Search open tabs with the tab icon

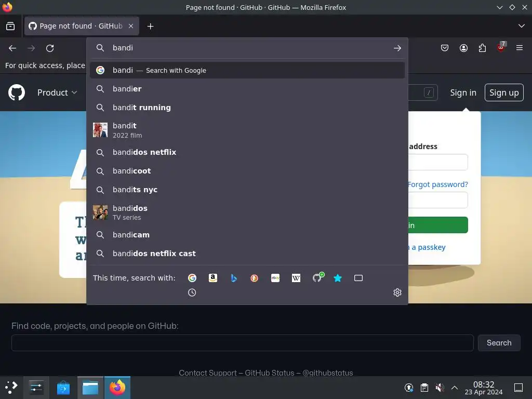click(358, 278)
